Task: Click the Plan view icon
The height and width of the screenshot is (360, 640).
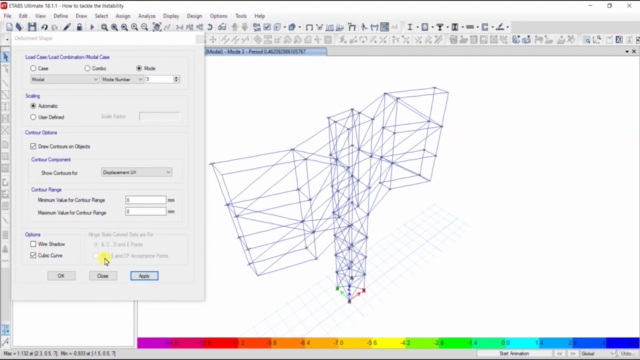Action: [x=190, y=27]
